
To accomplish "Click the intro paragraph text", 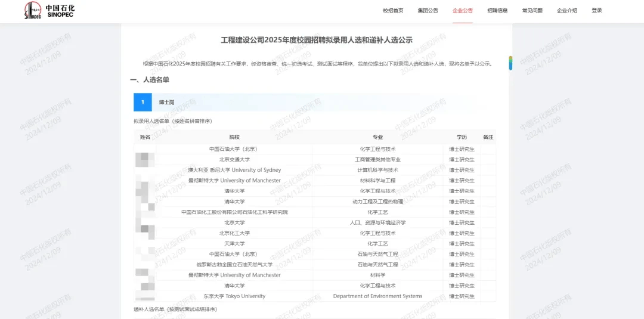I will click(x=317, y=64).
